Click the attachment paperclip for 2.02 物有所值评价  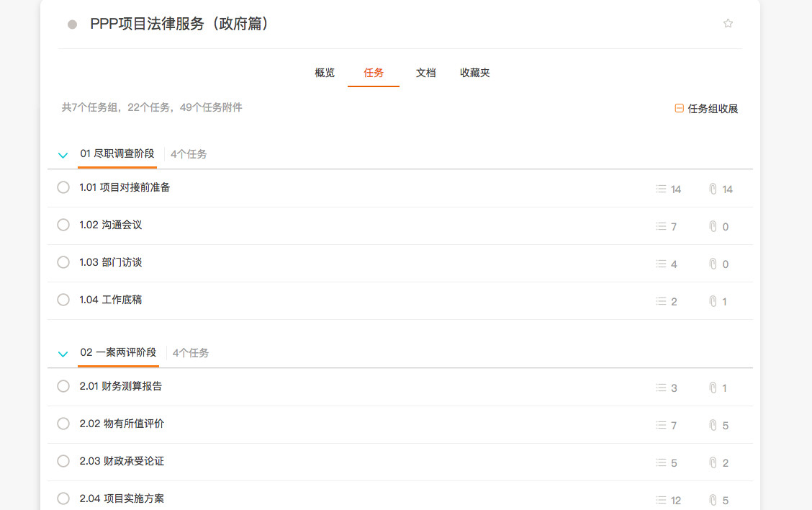[713, 425]
